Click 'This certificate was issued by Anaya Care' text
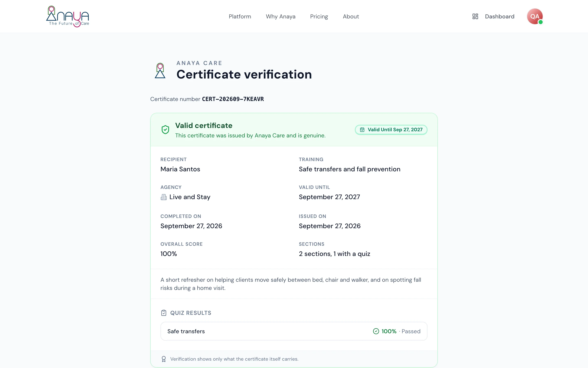The width and height of the screenshot is (588, 368). tap(250, 136)
